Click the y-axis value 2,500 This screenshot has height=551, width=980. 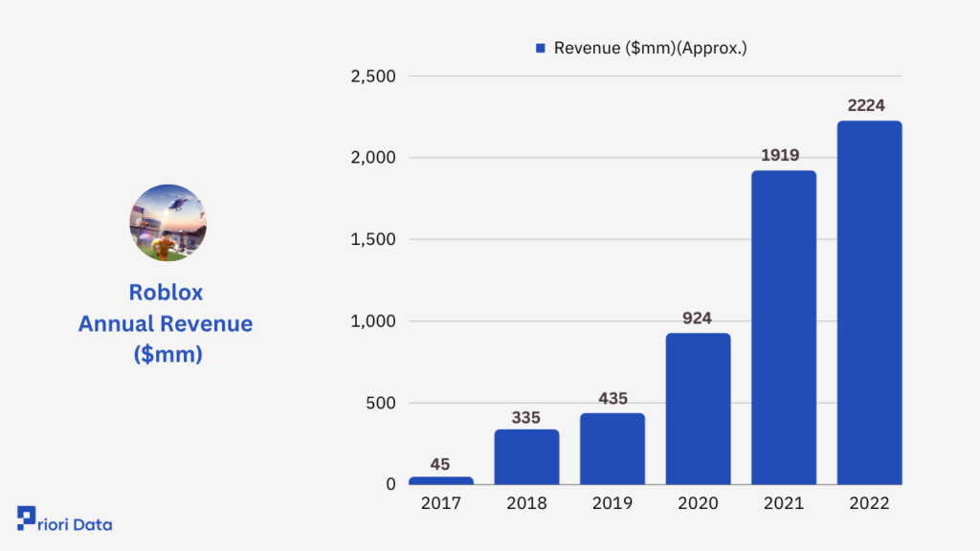[373, 77]
